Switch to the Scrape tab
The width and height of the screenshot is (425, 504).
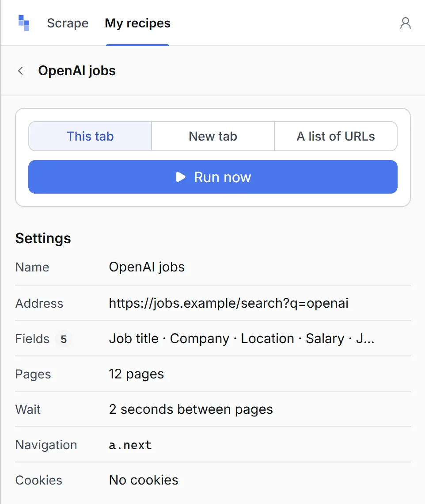coord(68,23)
